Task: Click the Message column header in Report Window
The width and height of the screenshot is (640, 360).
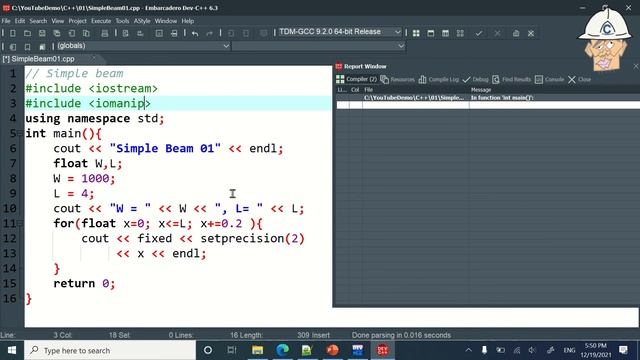Action: pos(554,90)
